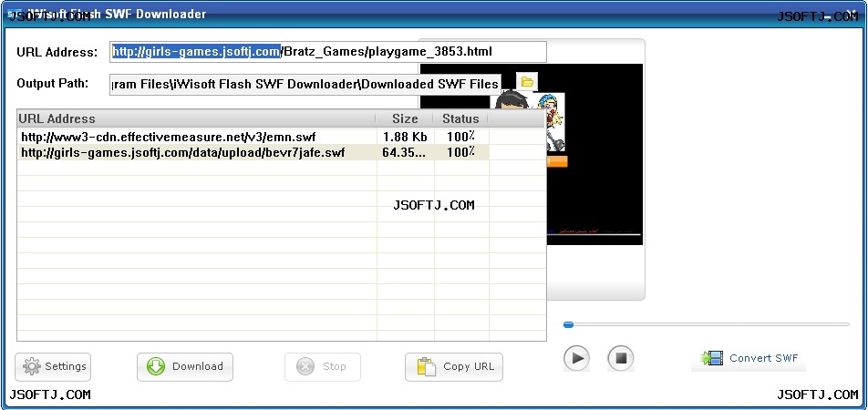Image resolution: width=868 pixels, height=410 pixels.
Task: Select the emn.swf row URL
Action: (x=169, y=138)
